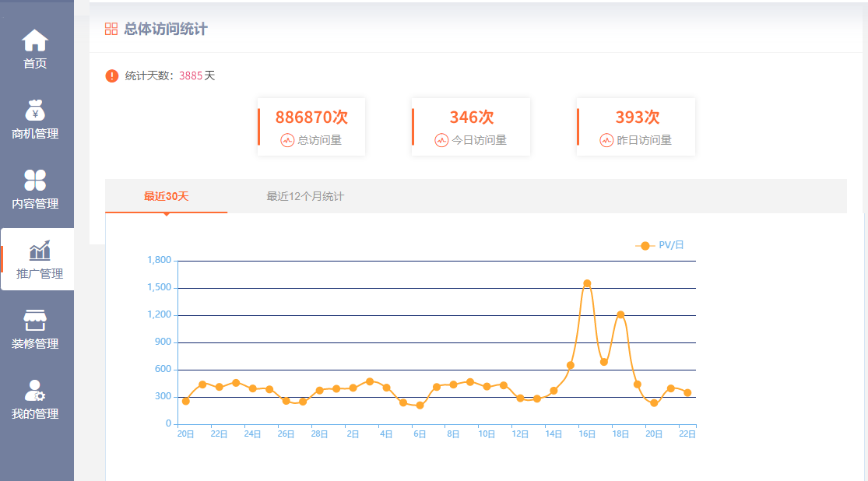The image size is (868, 481).
Task: Click the pulse icon next to 总访问量
Action: click(287, 140)
